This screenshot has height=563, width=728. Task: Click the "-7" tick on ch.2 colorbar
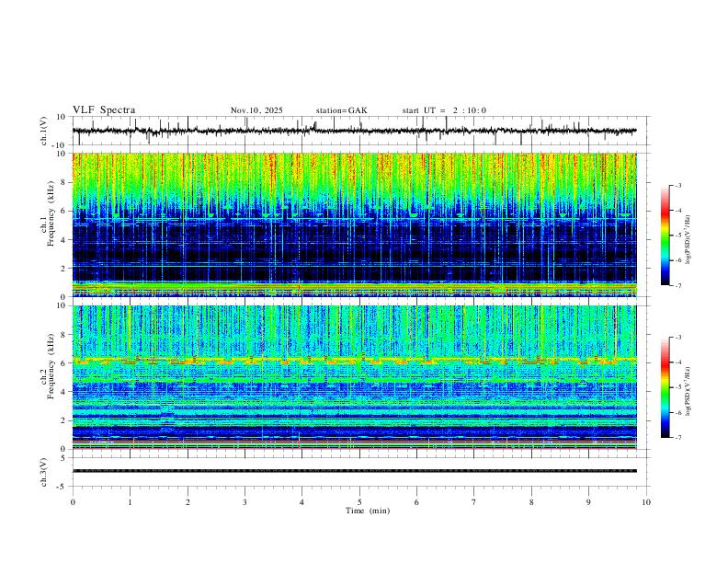(x=677, y=437)
